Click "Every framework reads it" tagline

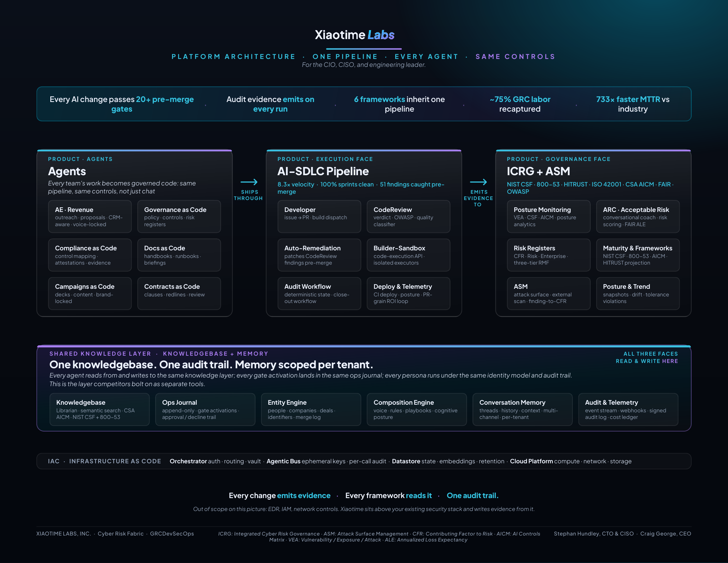388,496
